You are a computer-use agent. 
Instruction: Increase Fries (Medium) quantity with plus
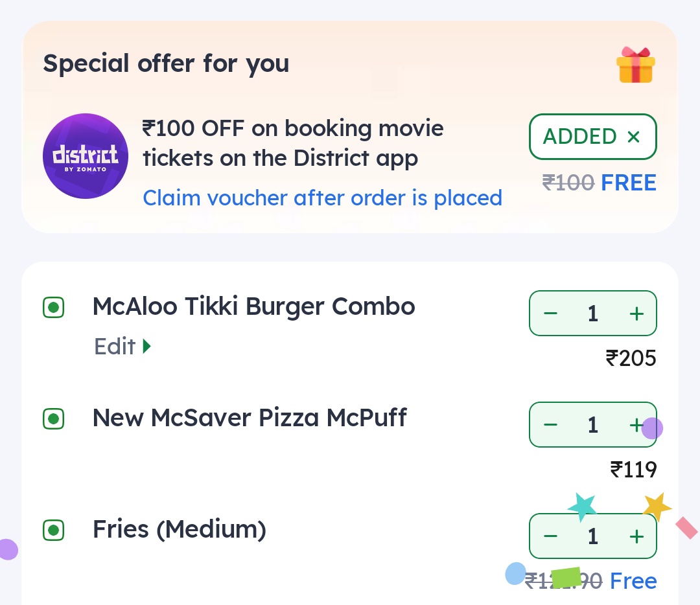click(636, 536)
